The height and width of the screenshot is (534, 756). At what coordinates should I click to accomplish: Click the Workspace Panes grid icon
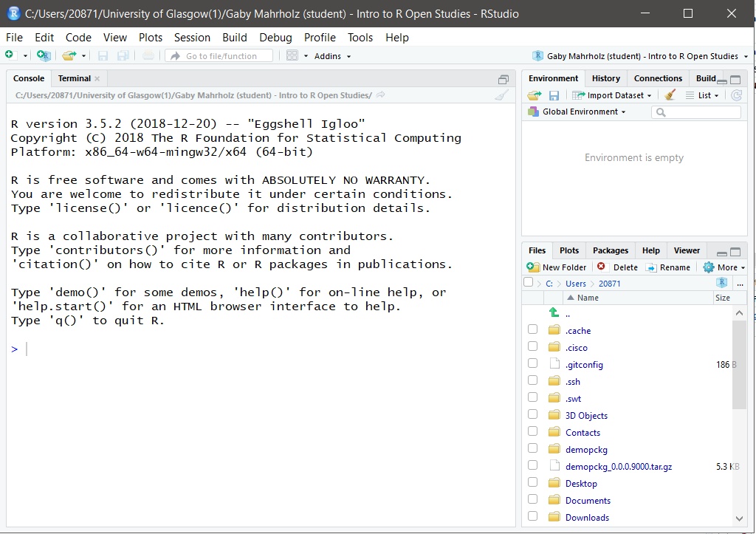pos(292,55)
